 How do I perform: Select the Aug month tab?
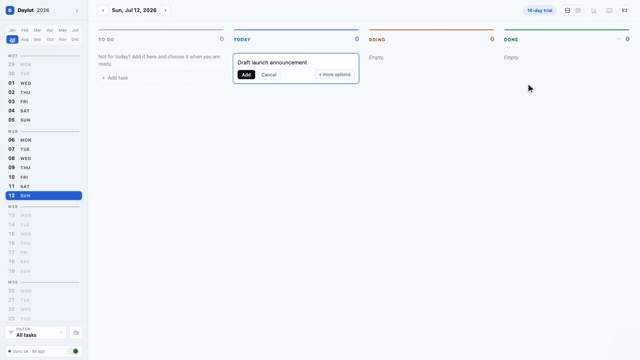click(25, 40)
